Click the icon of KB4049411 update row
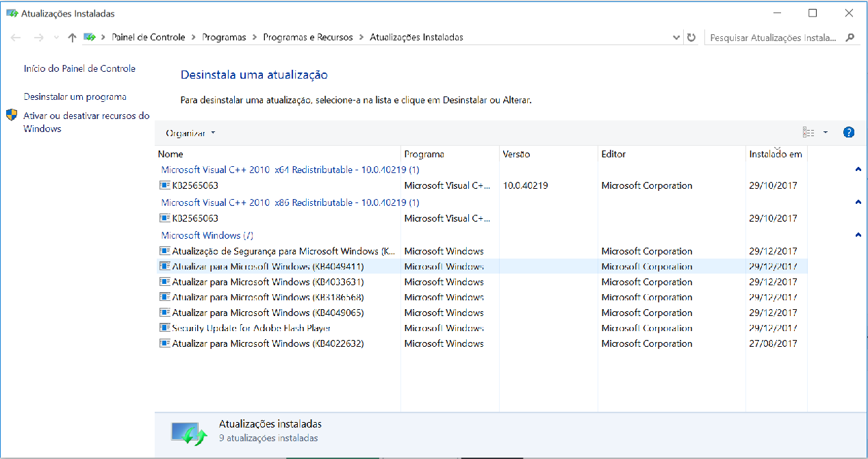 pos(164,266)
